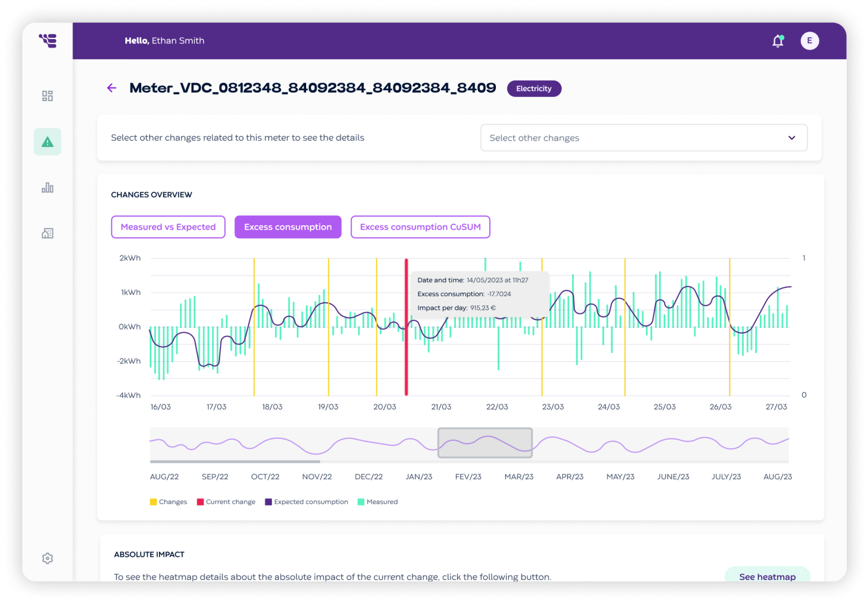Switch to Measured vs Expected tab
The height and width of the screenshot is (604, 868).
point(168,227)
